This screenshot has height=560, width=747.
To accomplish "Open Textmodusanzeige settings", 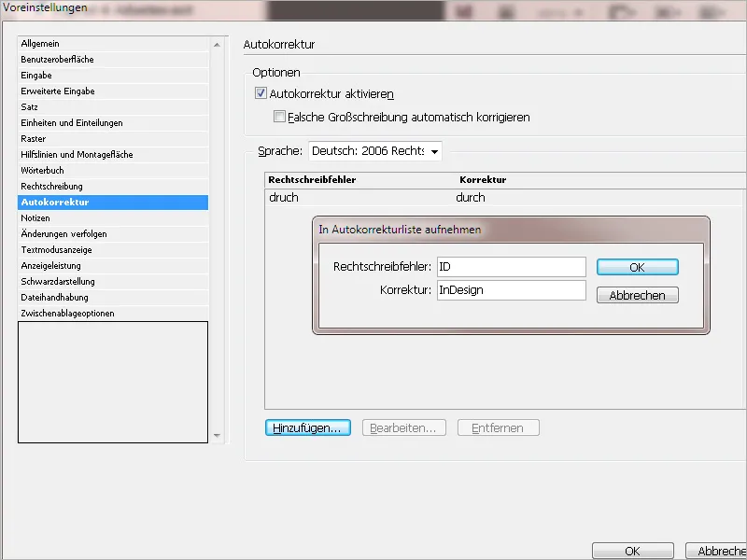I will tap(113, 250).
